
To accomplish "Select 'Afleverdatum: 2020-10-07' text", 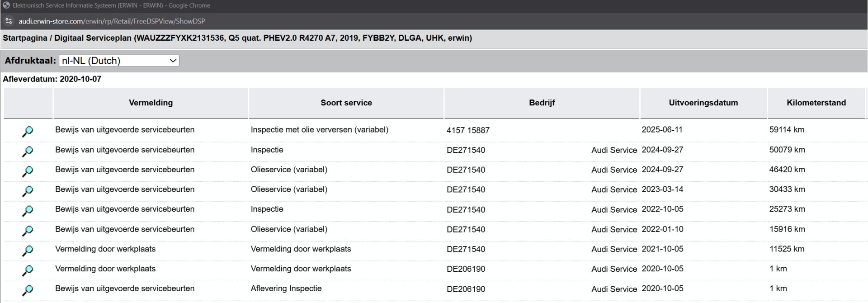I will pos(52,79).
